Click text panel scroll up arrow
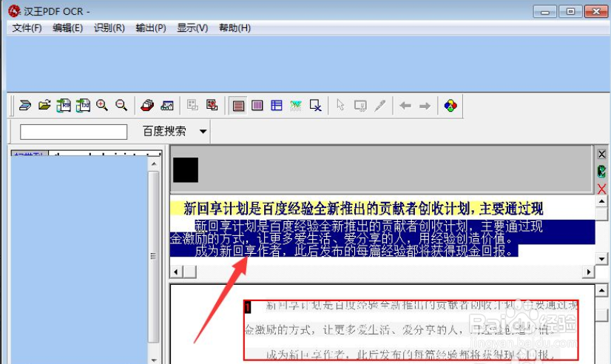 [x=601, y=202]
